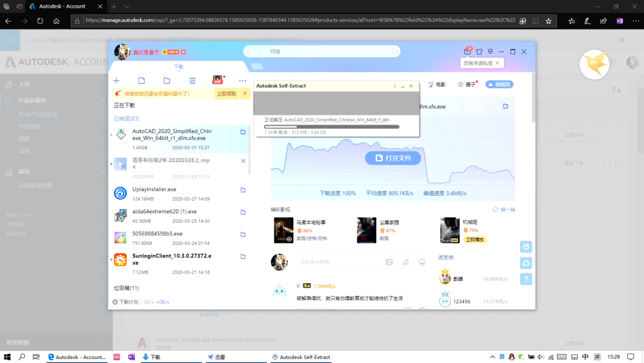This screenshot has width=644, height=363.
Task: Show hidden system tray icons chevron
Action: coord(493,357)
